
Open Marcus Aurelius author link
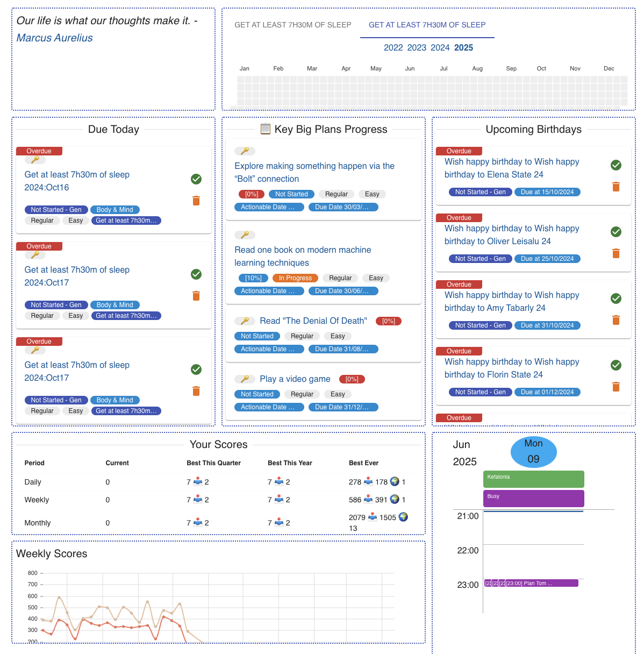tap(54, 38)
